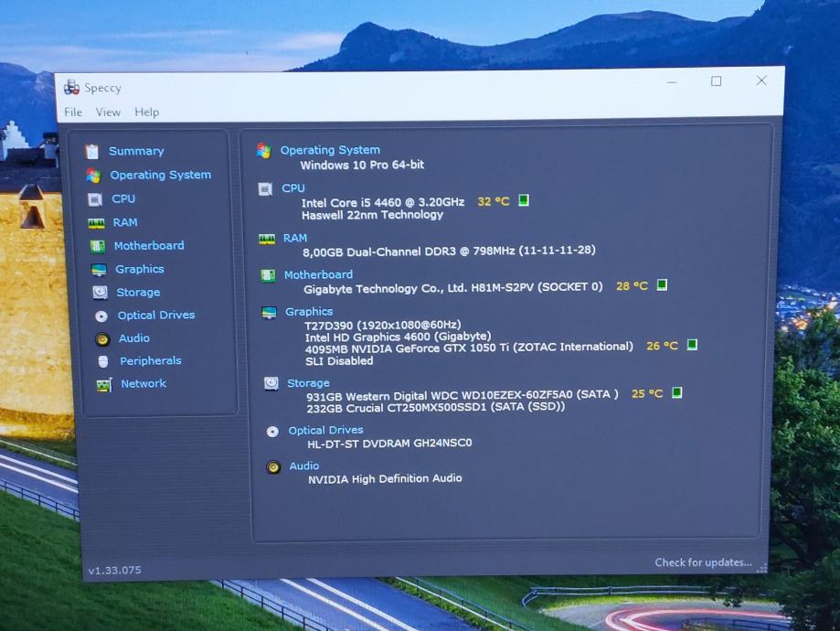Open Network section in sidebar

coord(143,384)
